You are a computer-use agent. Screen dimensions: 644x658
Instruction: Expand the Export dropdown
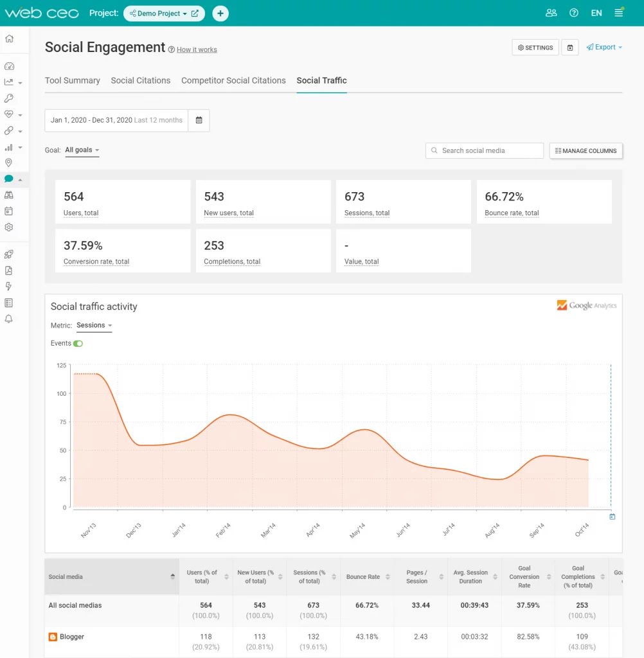[x=604, y=48]
